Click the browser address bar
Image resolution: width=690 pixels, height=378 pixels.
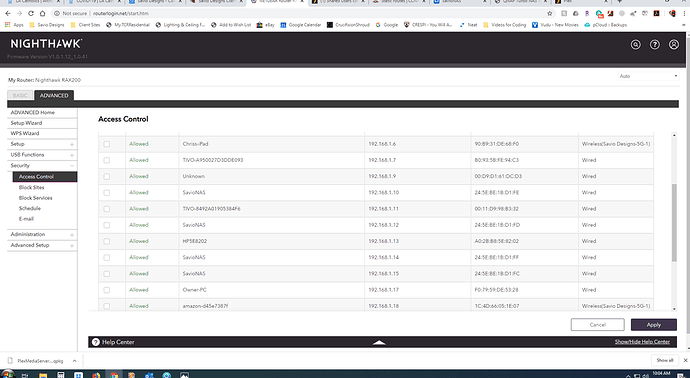(x=299, y=14)
